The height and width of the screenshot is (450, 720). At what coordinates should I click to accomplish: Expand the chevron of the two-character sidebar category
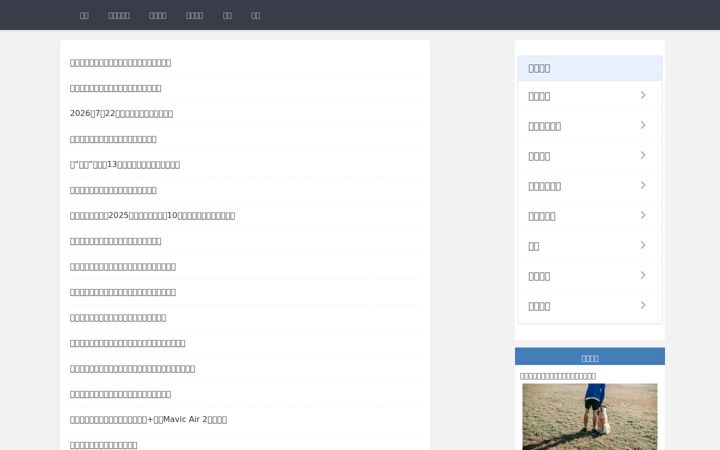tap(643, 245)
